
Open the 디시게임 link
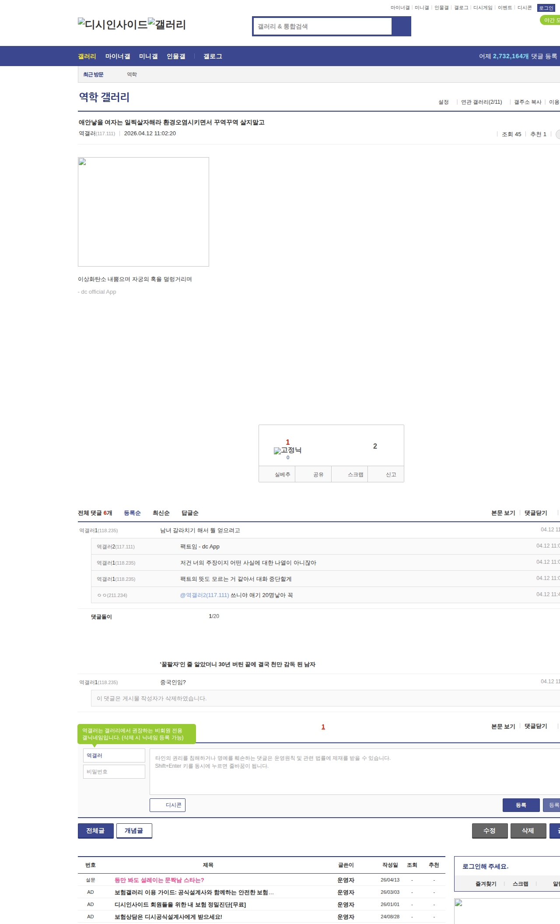[x=483, y=8]
